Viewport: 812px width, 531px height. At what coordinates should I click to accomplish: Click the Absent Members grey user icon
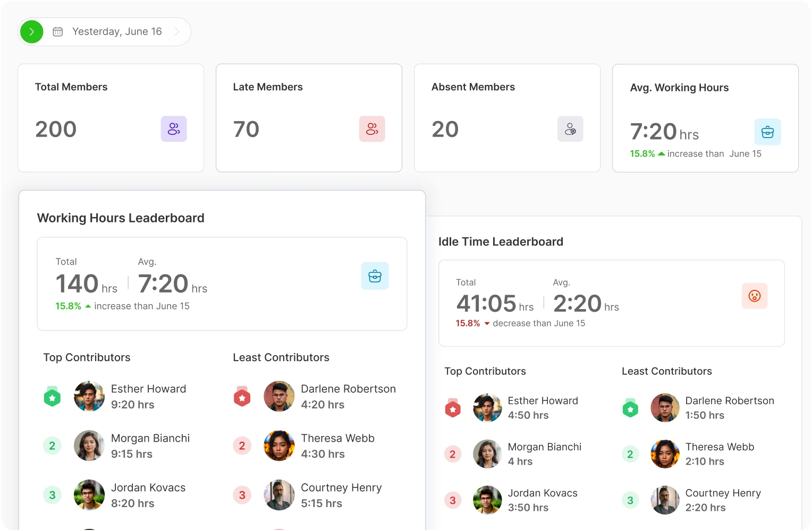point(570,129)
